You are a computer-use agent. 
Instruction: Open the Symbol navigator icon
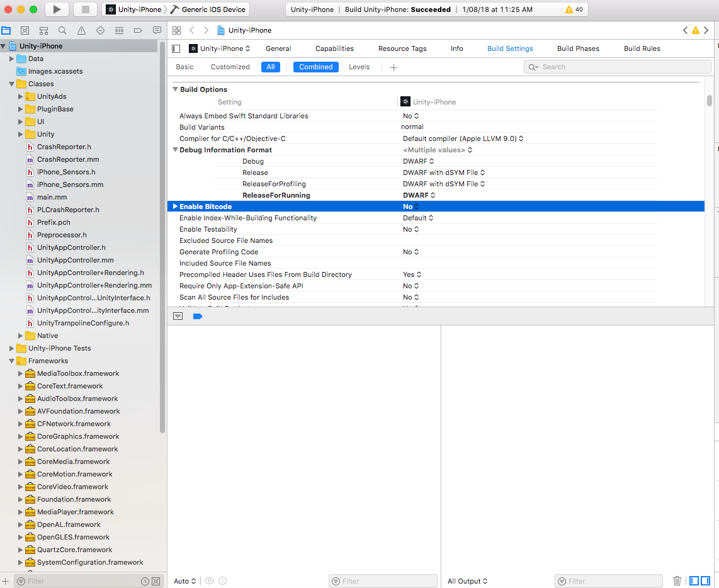pyautogui.click(x=43, y=30)
